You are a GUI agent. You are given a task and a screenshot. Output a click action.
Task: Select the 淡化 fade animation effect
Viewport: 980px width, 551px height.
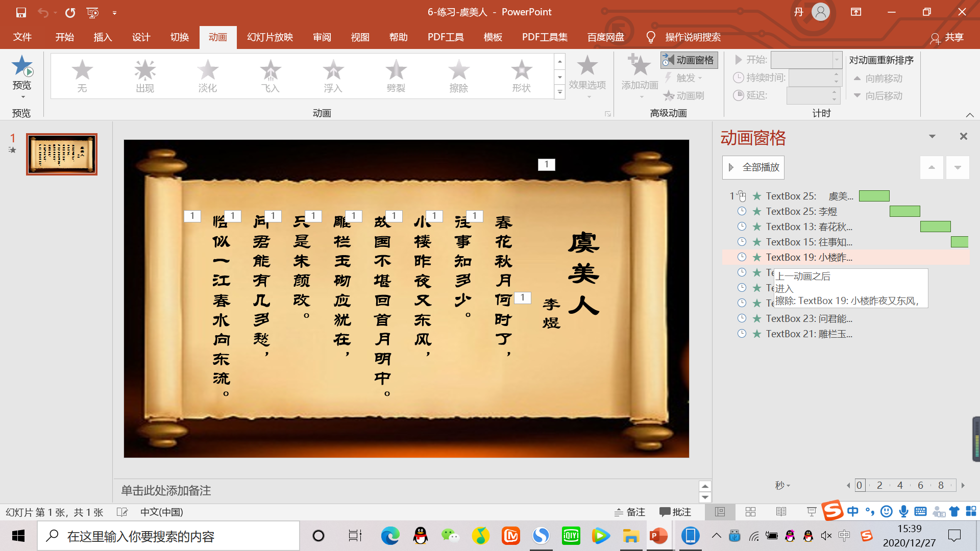[x=208, y=76]
